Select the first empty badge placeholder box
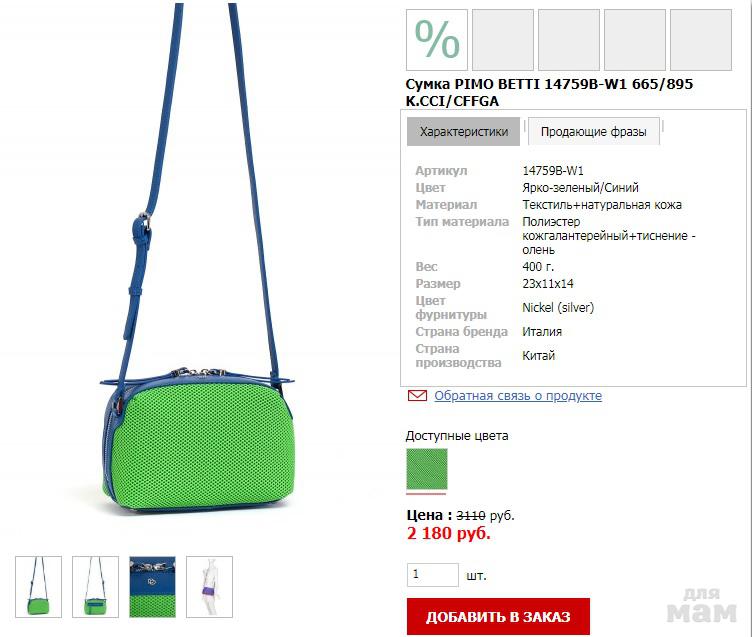The image size is (752, 637). pyautogui.click(x=503, y=40)
